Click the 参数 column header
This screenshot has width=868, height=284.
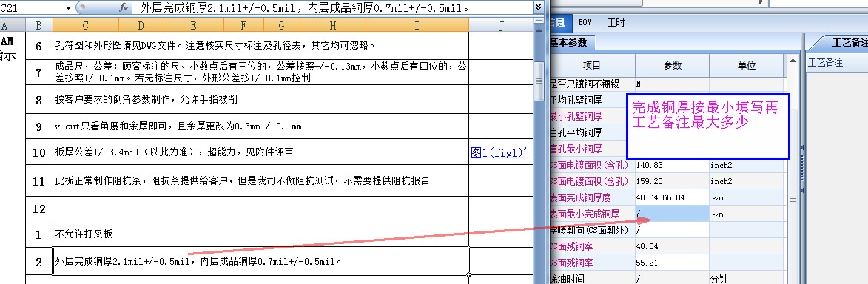pyautogui.click(x=672, y=65)
